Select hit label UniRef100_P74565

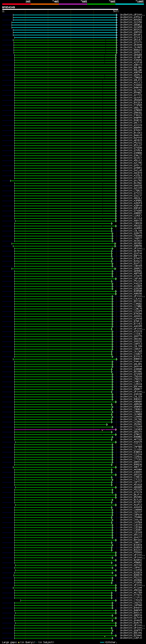(131, 105)
